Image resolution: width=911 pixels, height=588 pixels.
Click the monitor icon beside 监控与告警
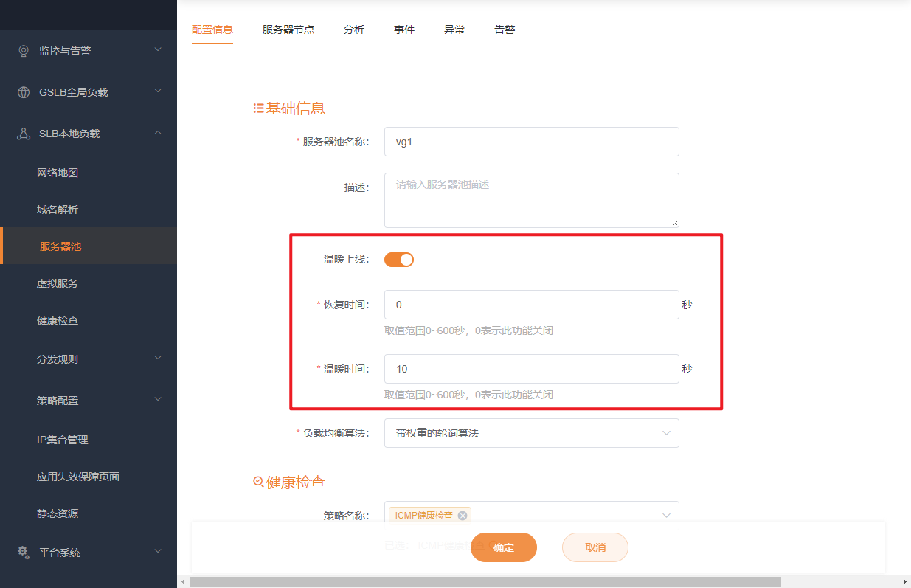coord(22,50)
